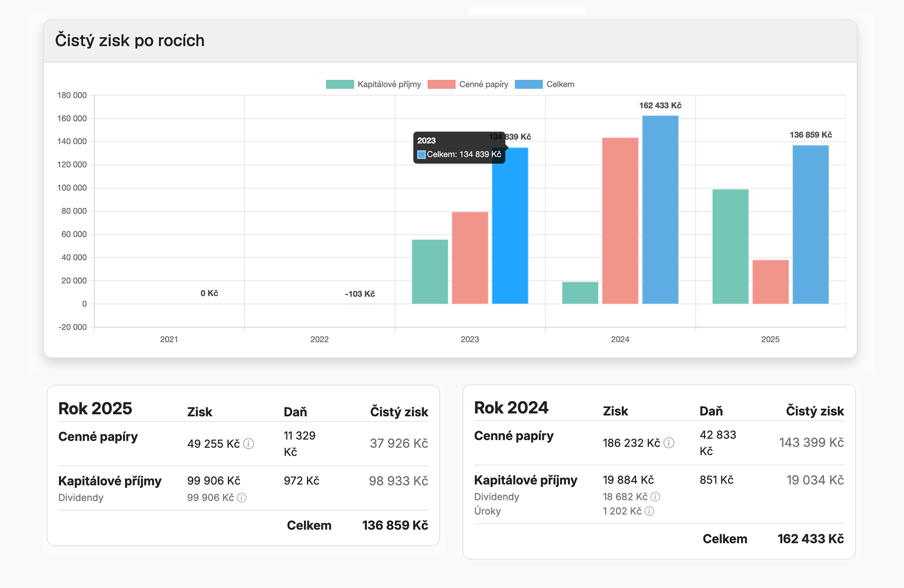This screenshot has height=588, width=904.
Task: Click the 851 Kč tax value
Action: 717,480
